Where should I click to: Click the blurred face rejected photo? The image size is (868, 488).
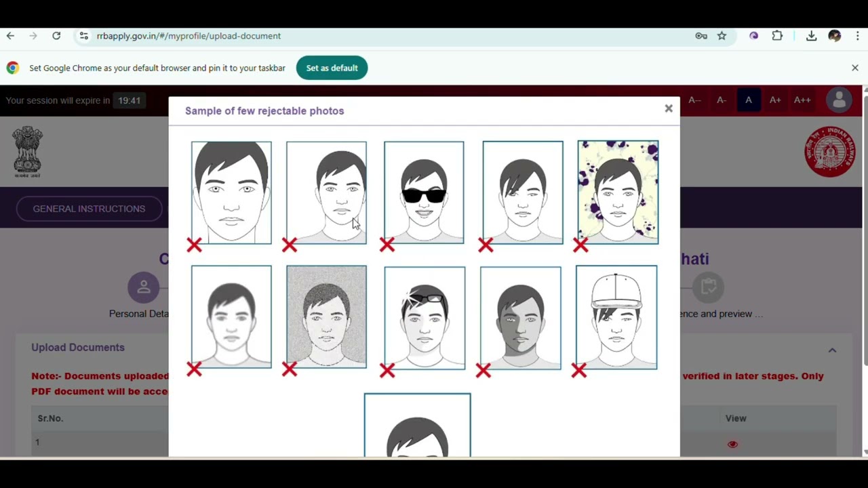(x=231, y=317)
